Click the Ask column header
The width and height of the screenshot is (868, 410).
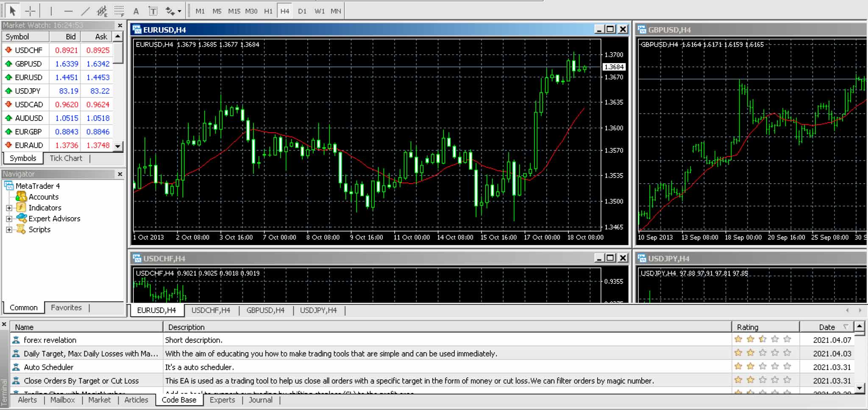tap(97, 36)
